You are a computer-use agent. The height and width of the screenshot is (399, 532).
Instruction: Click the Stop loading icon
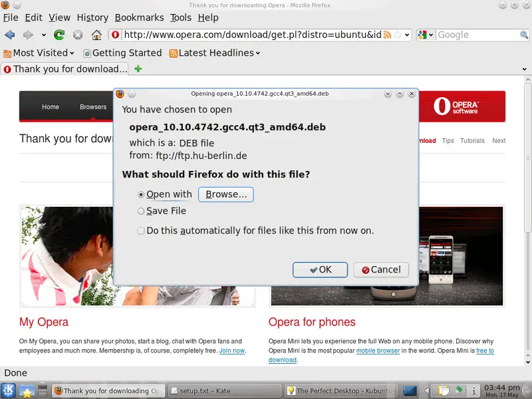(78, 35)
